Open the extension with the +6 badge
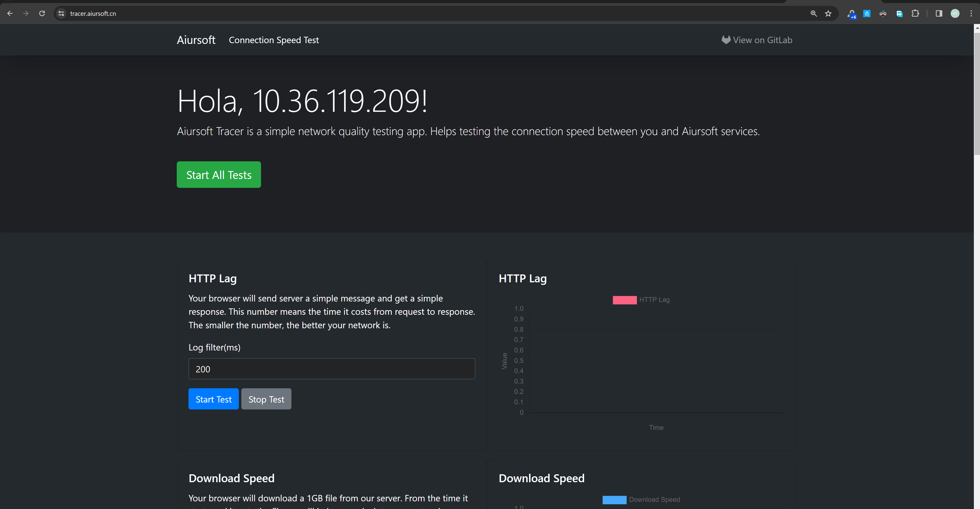The width and height of the screenshot is (980, 509). pos(852,14)
